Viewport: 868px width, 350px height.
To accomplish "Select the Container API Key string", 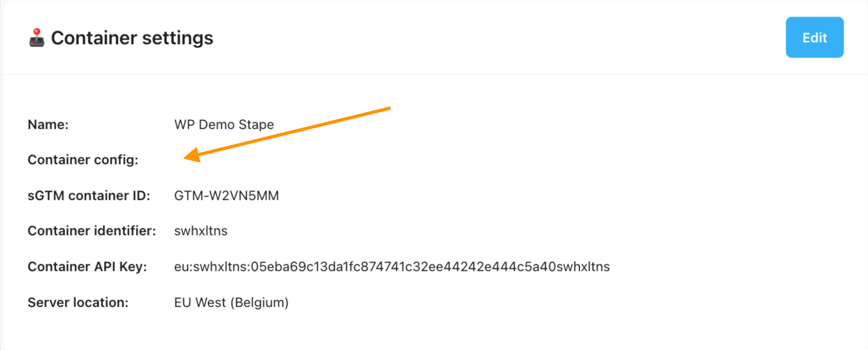I will coord(392,267).
